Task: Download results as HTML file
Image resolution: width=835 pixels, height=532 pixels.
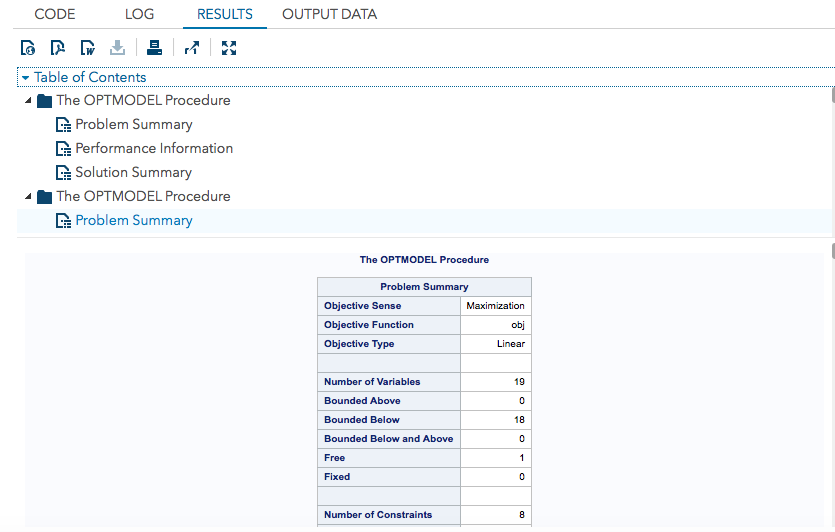Action: tap(28, 47)
